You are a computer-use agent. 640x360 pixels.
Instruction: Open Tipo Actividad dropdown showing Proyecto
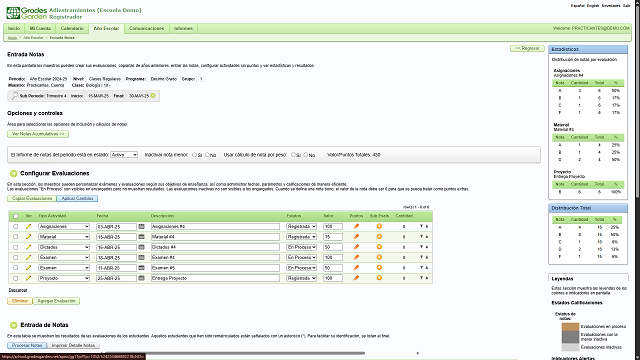pos(64,278)
